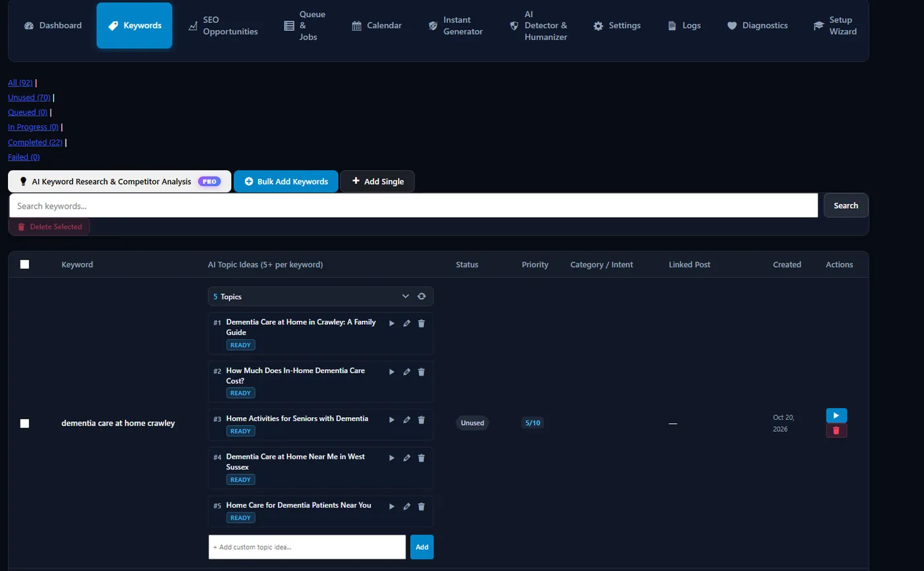Regenerate topics with the refresh icon

coord(422,296)
